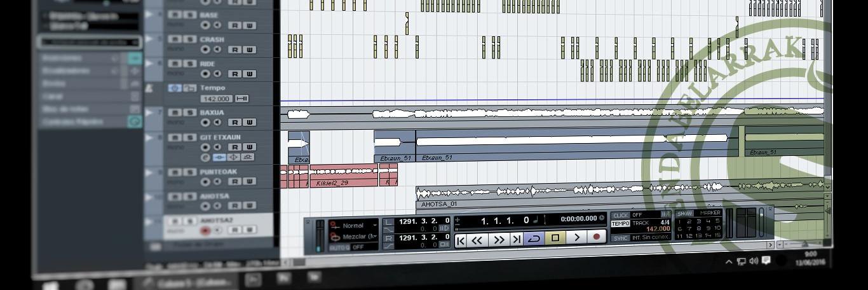Record-enable the BAXUA track
This screenshot has height=290, width=868.
click(x=206, y=123)
